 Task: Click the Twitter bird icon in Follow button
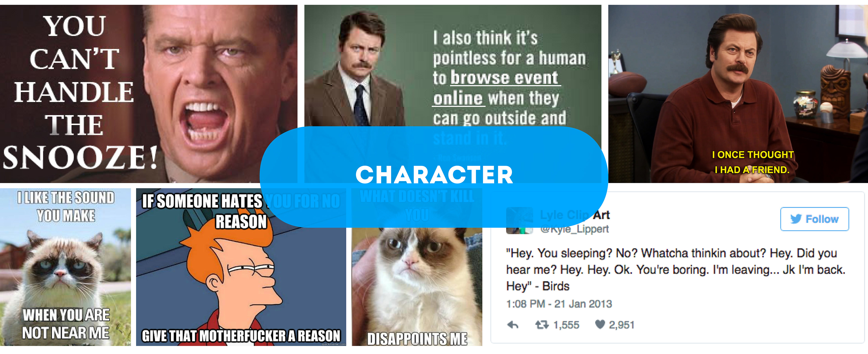click(x=796, y=219)
